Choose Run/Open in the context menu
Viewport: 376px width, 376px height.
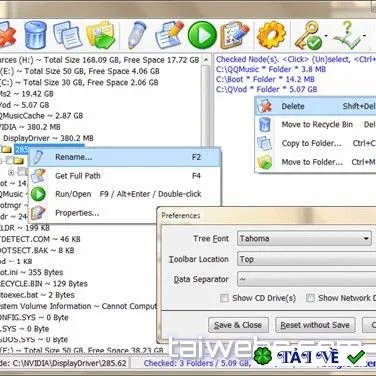(125, 194)
